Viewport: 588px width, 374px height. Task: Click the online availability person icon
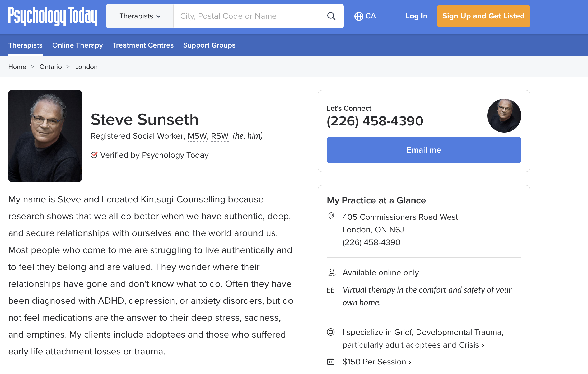click(x=332, y=272)
